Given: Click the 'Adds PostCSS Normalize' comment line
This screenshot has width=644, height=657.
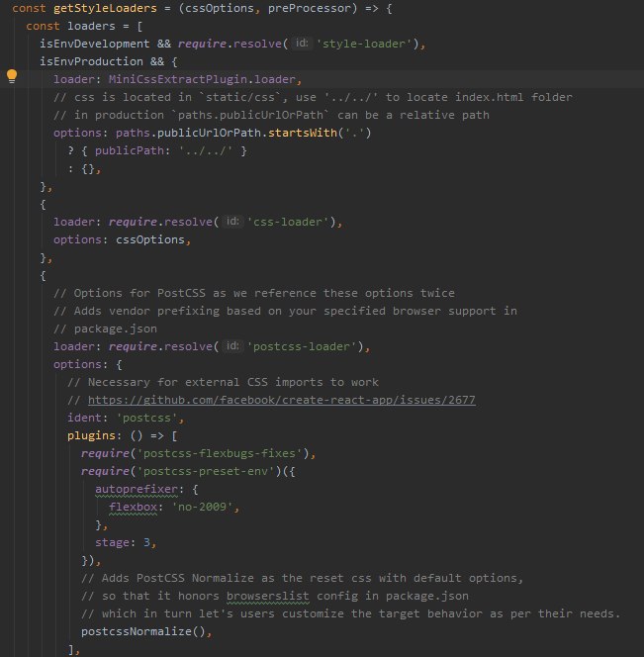Looking at the screenshot, I should click(302, 578).
